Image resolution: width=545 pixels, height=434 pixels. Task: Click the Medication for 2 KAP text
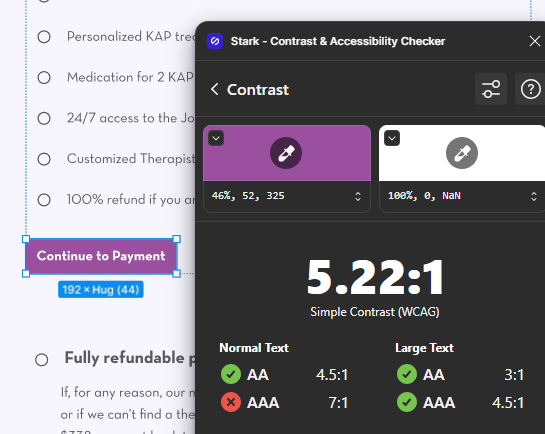(x=130, y=77)
